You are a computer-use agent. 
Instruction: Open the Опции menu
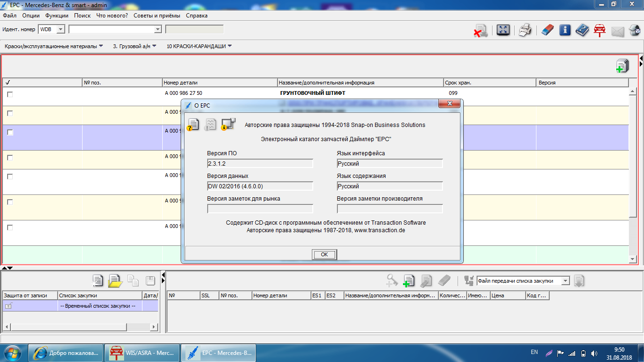[31, 16]
